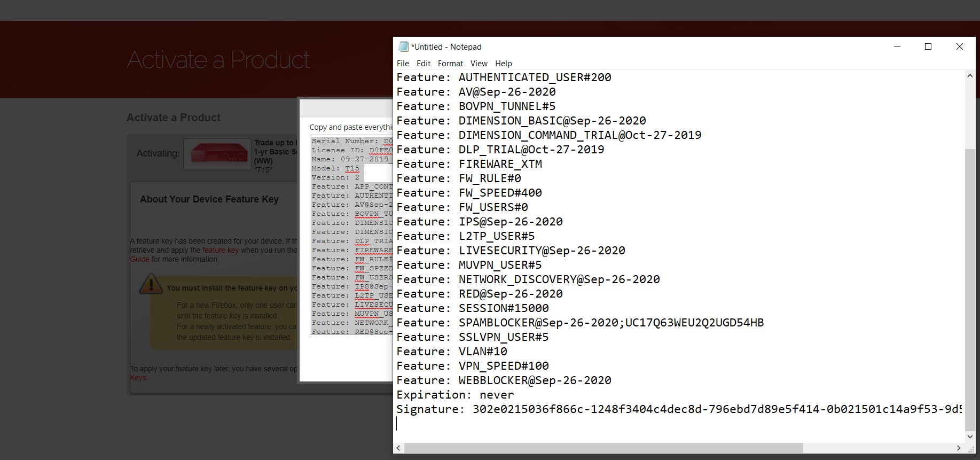Click the 'Version: 2' line in web text box
Viewport: 980px width, 460px height.
pyautogui.click(x=336, y=177)
